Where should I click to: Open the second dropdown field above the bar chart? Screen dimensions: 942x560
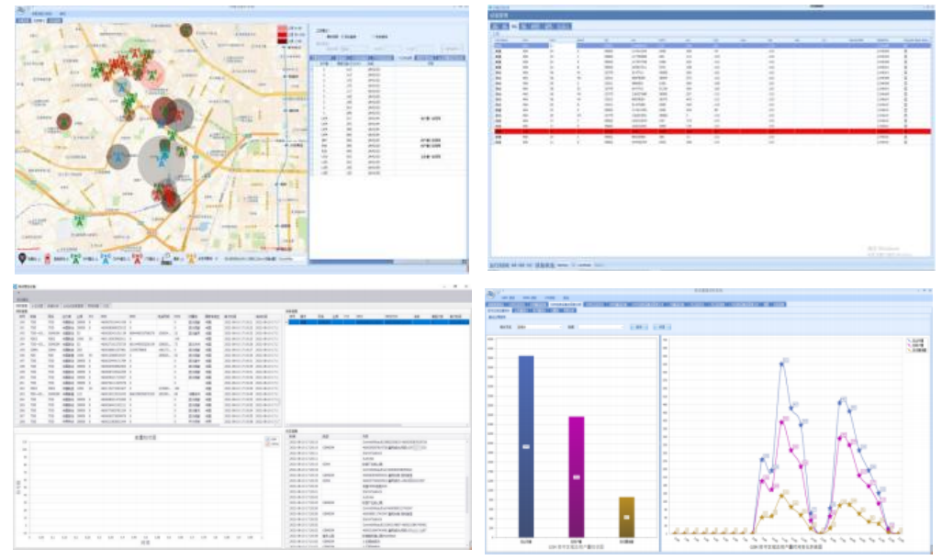pos(599,326)
